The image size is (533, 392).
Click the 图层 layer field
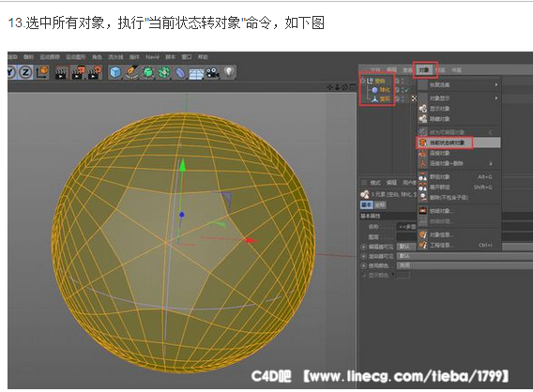407,236
